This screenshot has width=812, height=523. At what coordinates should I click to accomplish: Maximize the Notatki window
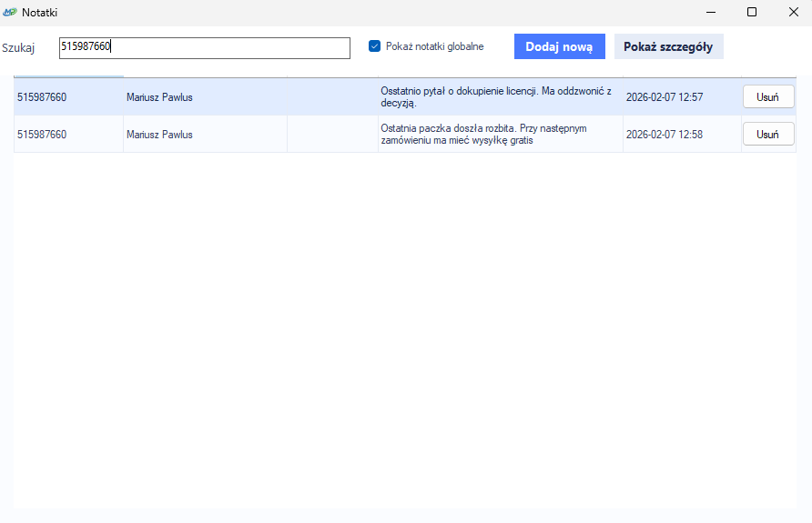coord(751,12)
